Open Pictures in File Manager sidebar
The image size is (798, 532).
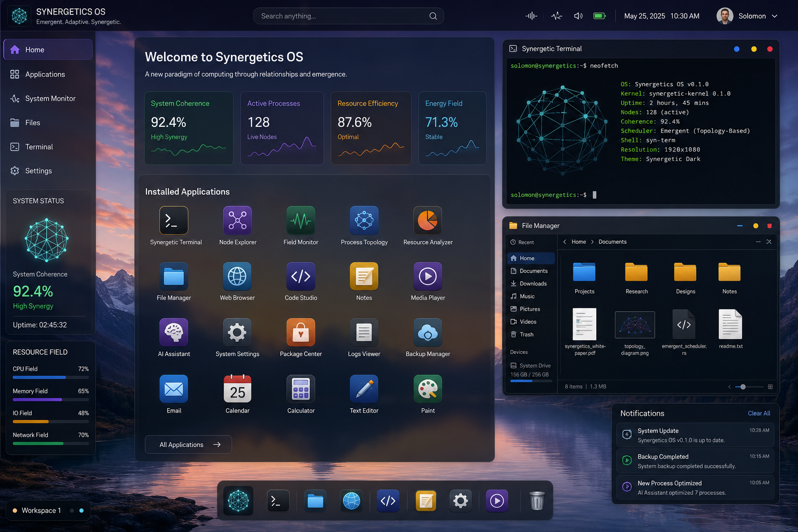[531, 309]
